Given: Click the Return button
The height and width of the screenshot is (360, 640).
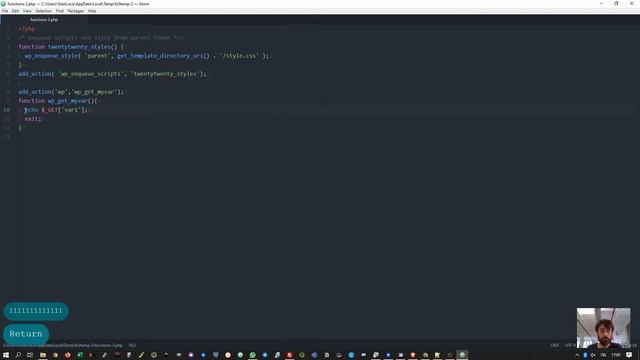Looking at the screenshot, I should pyautogui.click(x=26, y=334).
